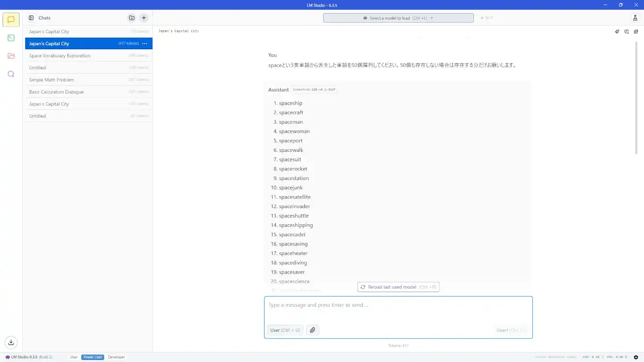Open the Chats panel icon
The width and height of the screenshot is (644, 362).
[x=11, y=19]
